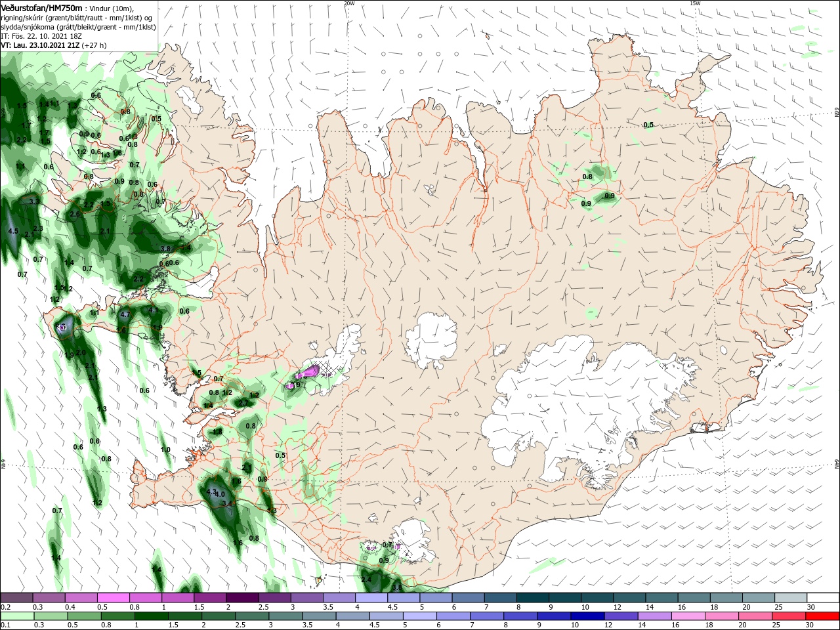Choose the blue rain-scale swatch starting at 8
This screenshot has height=630, width=840.
(521, 617)
